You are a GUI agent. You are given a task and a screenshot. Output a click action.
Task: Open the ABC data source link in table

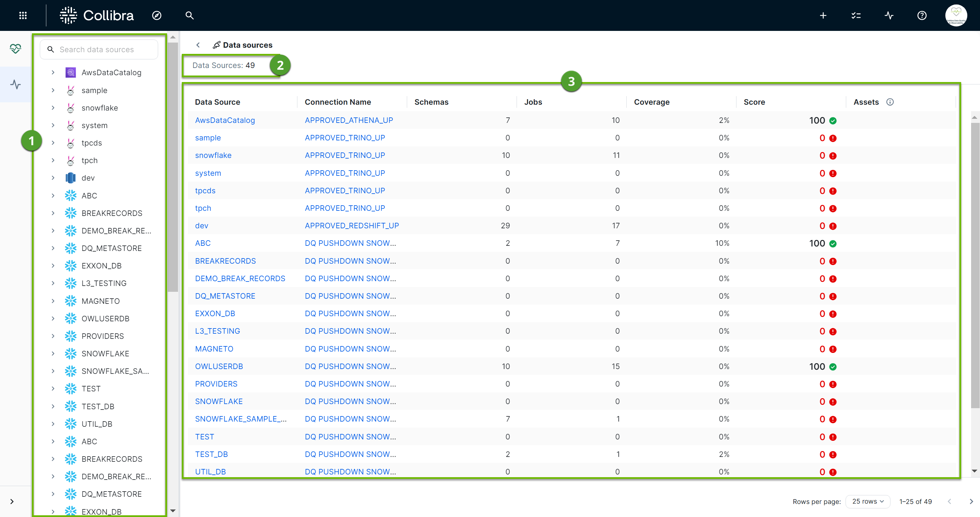[x=203, y=243]
